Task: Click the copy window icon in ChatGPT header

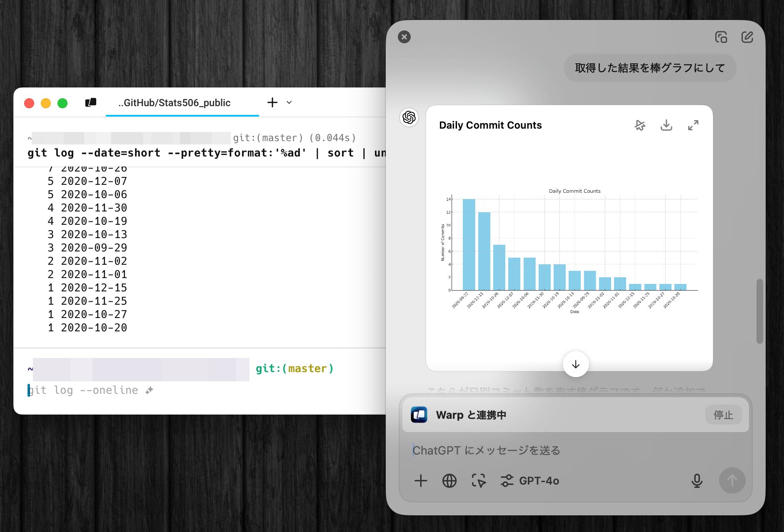Action: (721, 37)
